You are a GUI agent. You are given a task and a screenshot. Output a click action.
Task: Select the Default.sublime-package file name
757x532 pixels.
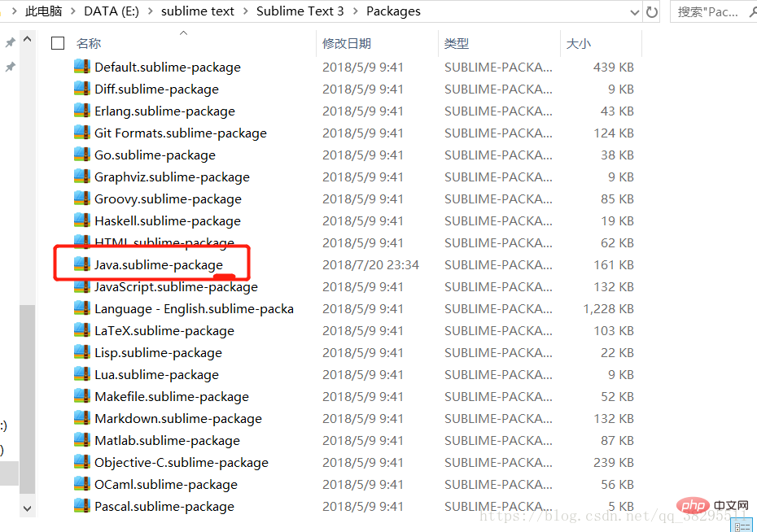tap(168, 67)
